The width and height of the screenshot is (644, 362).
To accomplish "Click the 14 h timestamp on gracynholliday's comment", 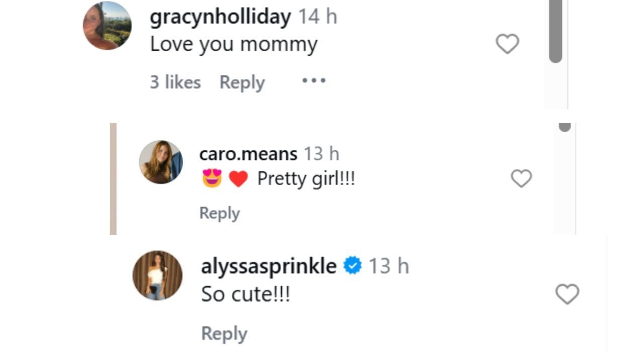I will [x=317, y=17].
